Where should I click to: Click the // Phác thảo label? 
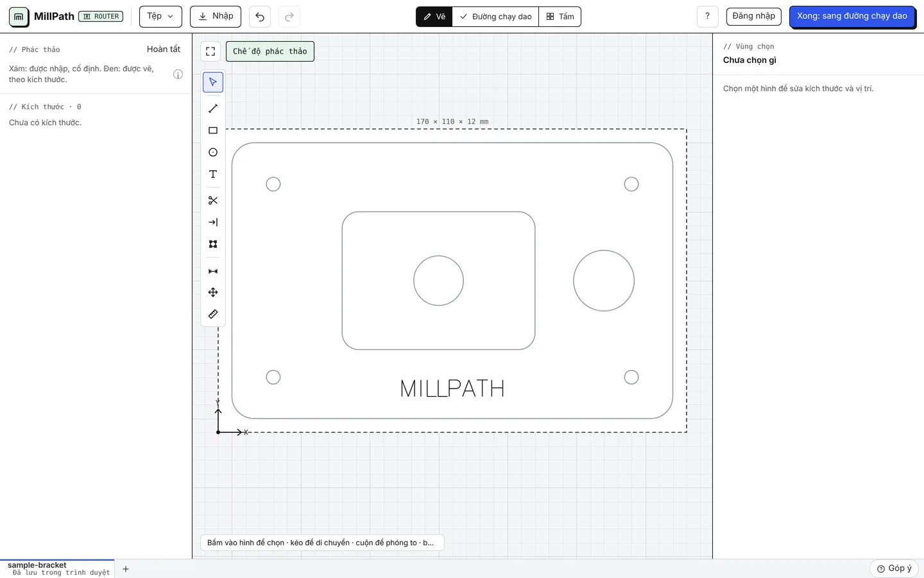click(35, 49)
